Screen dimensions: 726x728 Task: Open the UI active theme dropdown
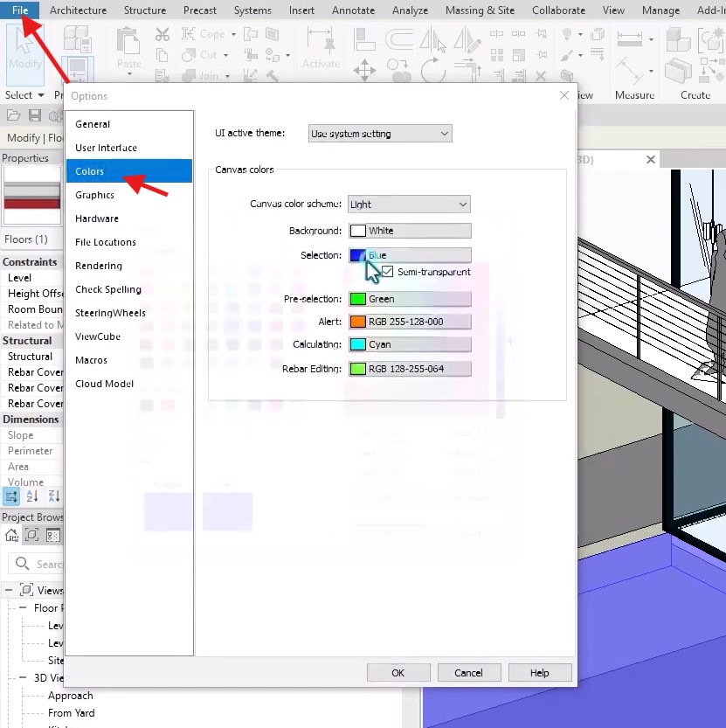coord(380,134)
